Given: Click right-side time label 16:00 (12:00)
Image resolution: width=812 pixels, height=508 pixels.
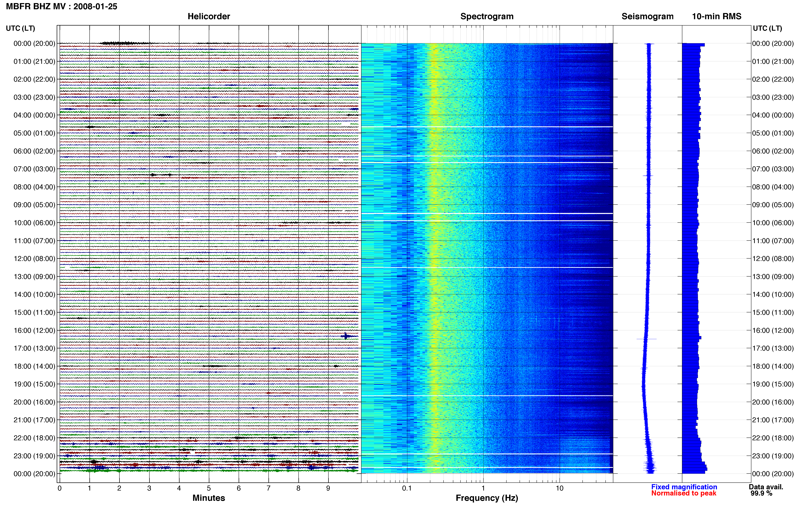Looking at the screenshot, I should tap(773, 330).
